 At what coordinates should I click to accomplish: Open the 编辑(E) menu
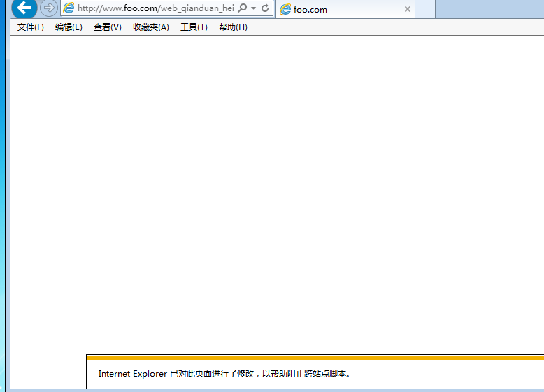click(x=69, y=27)
